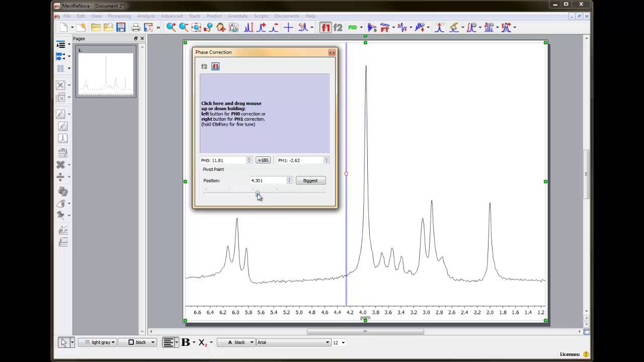Click the pivot point position slider handle
Image resolution: width=644 pixels, height=362 pixels.
click(x=258, y=192)
